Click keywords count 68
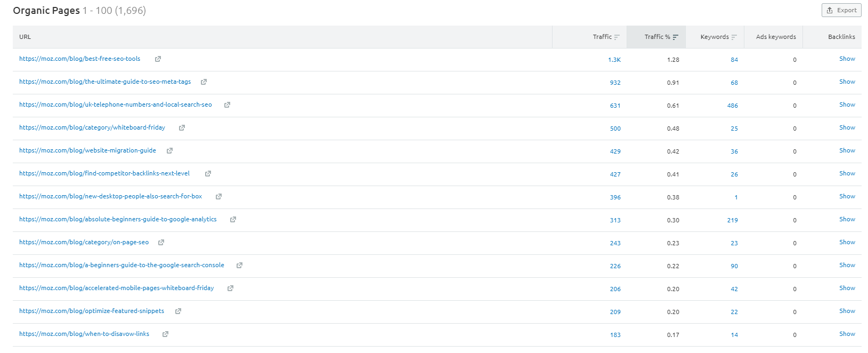The height and width of the screenshot is (353, 868). [x=734, y=83]
